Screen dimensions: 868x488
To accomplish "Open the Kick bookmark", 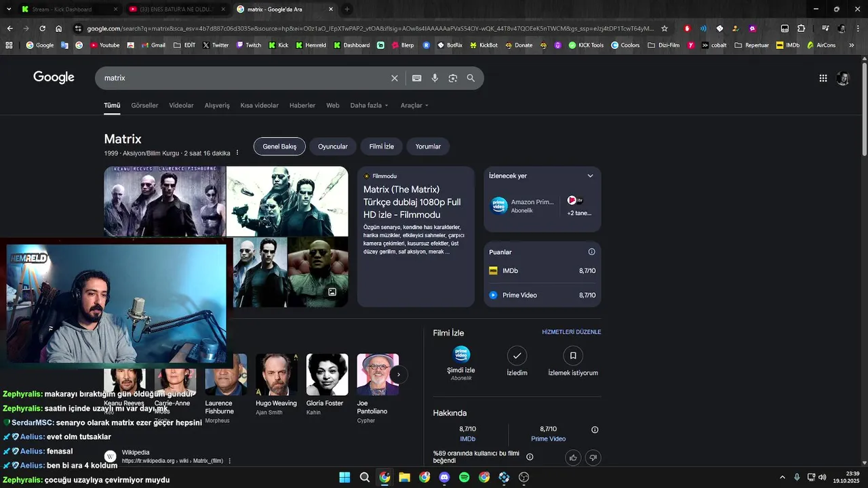I will (x=279, y=45).
